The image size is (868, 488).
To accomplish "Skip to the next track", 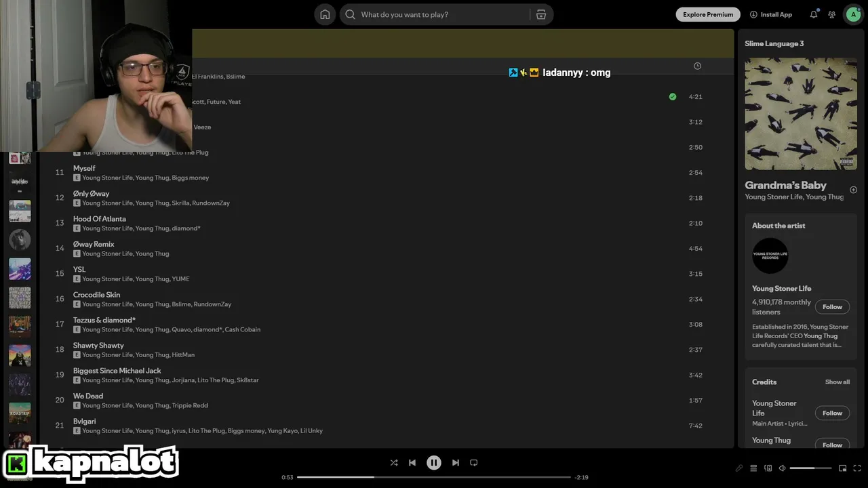I will click(456, 463).
